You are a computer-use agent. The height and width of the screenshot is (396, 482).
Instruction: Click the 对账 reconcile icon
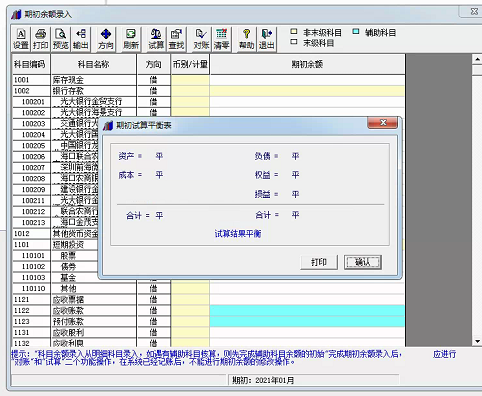pyautogui.click(x=201, y=39)
